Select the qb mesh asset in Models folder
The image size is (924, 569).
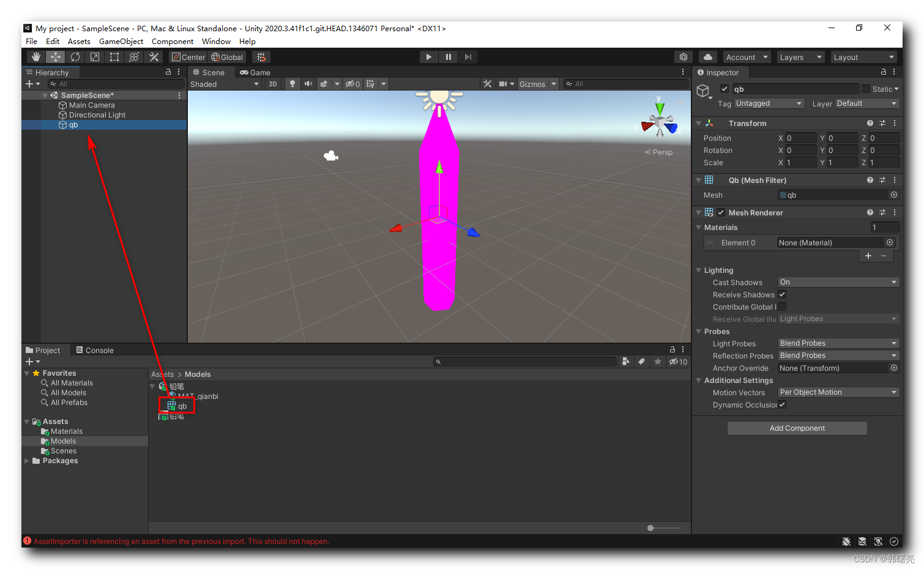tap(177, 406)
